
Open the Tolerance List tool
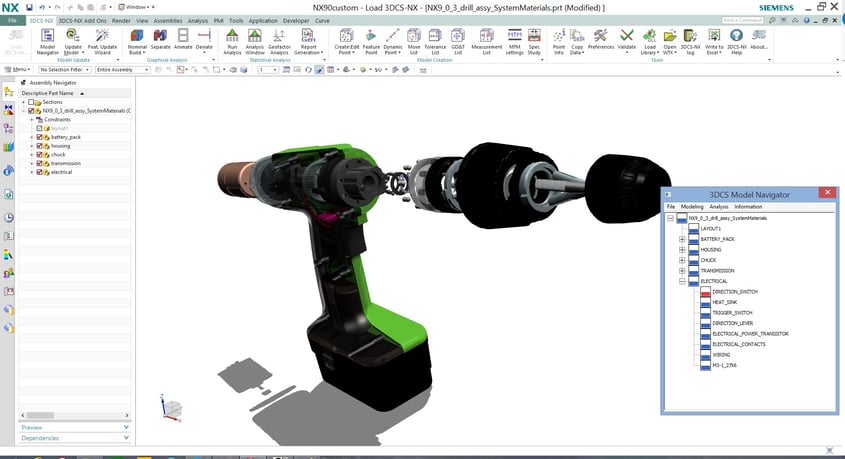435,40
